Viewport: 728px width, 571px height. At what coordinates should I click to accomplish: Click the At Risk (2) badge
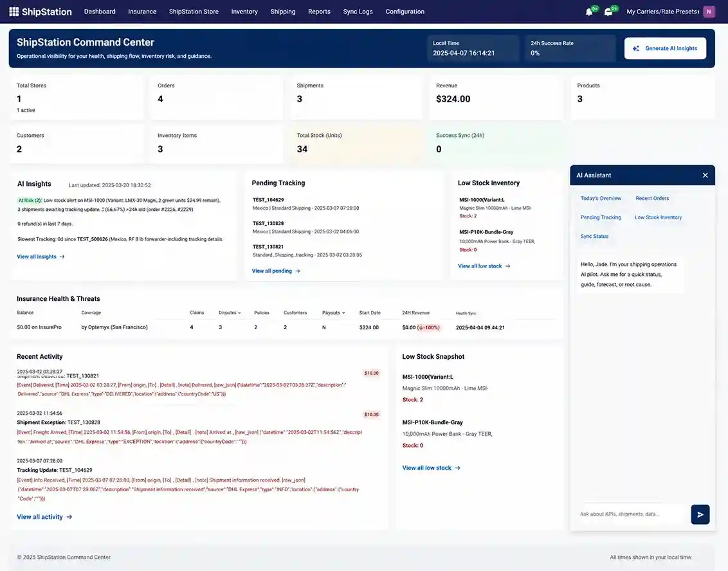(30, 201)
